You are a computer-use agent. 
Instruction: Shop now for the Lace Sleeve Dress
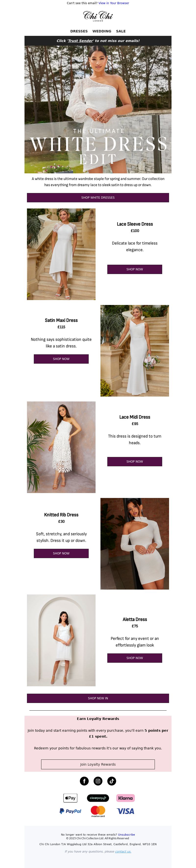tap(135, 269)
